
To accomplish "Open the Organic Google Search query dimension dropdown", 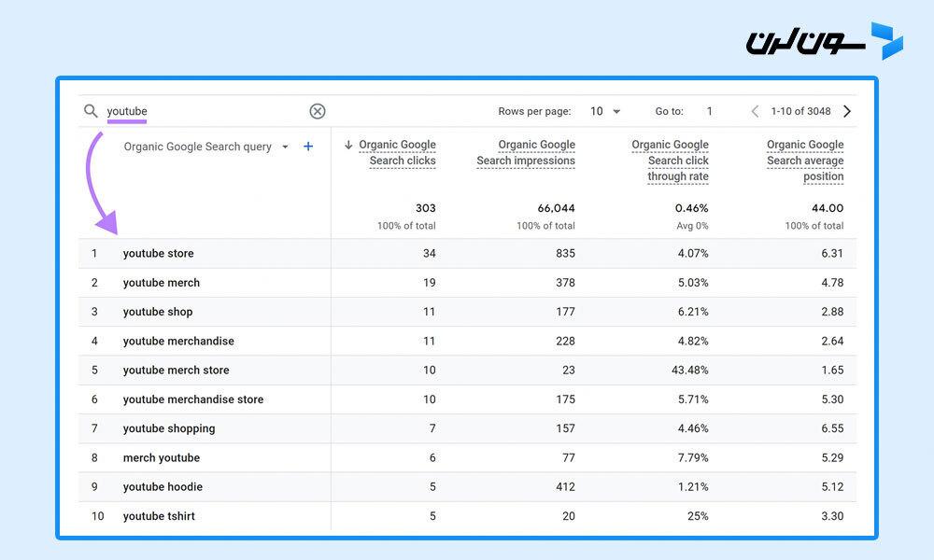I will [x=205, y=147].
